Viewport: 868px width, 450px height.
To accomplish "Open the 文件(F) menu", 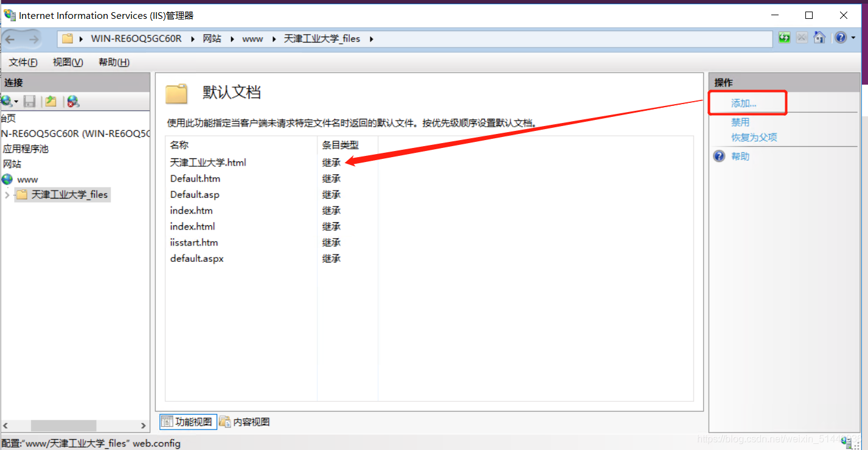I will click(23, 62).
